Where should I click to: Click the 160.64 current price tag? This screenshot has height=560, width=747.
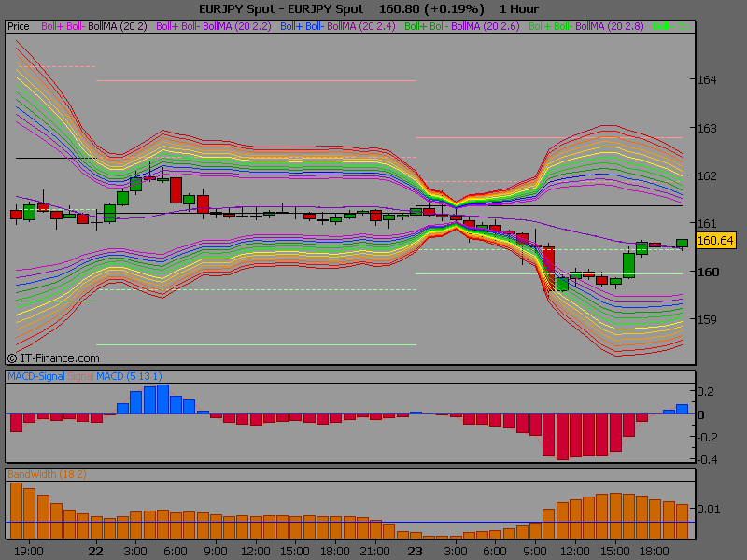pos(716,241)
